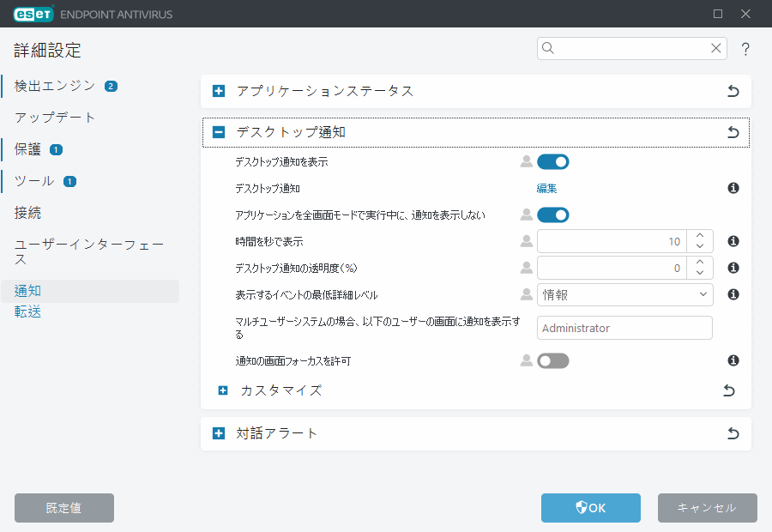Open help using the question mark icon
This screenshot has width=772, height=532.
click(x=745, y=49)
